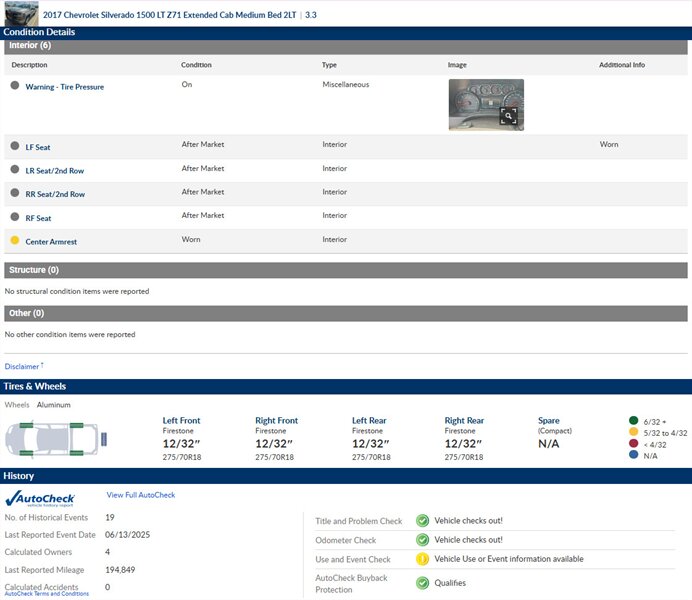Click the Right Rear 275/70R18 tire size
The height and width of the screenshot is (600, 692).
pos(464,457)
